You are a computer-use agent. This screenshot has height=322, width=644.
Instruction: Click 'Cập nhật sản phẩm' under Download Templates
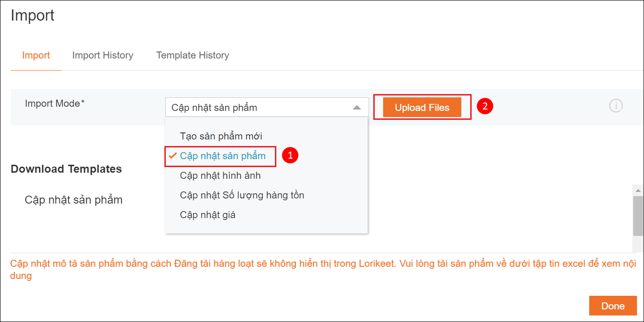tap(74, 200)
